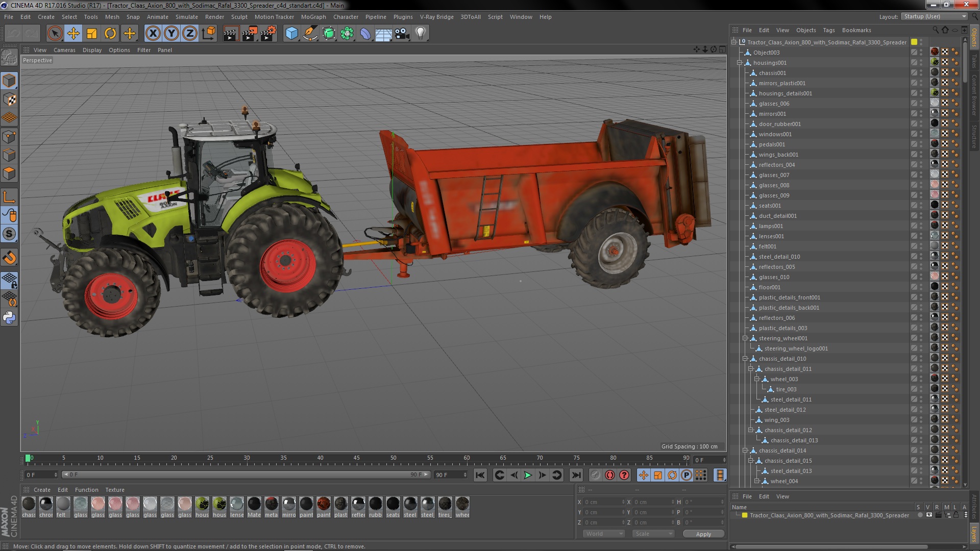
Task: Toggle snap S icon in left palette
Action: tap(9, 234)
